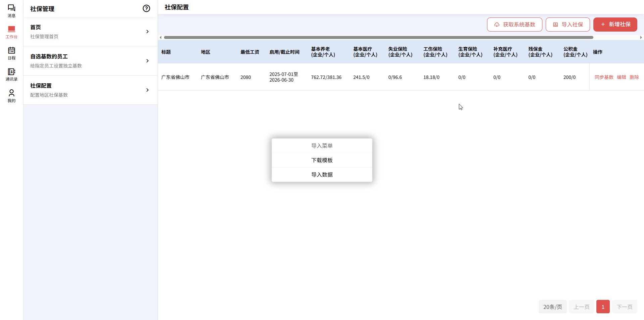Select the 我的 sidebar icon
The width and height of the screenshot is (644, 320).
[x=11, y=96]
